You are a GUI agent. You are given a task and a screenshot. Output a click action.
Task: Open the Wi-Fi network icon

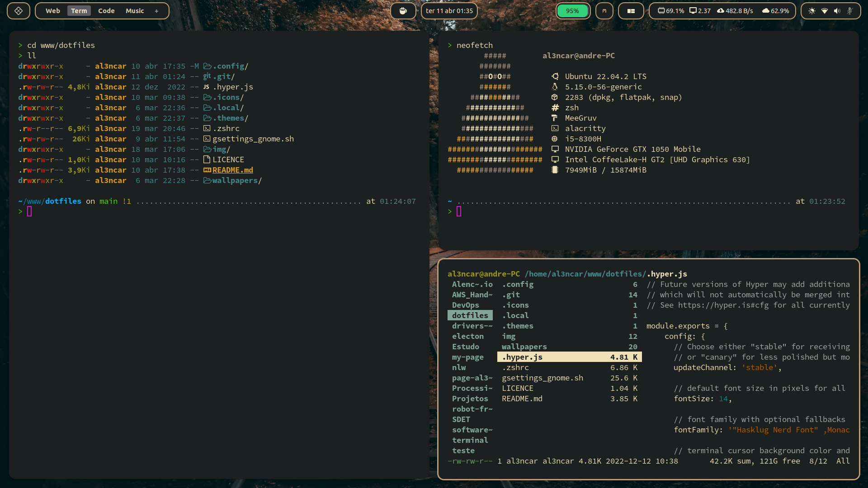tap(825, 11)
